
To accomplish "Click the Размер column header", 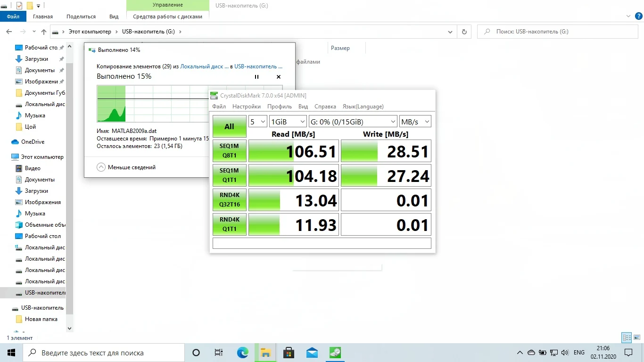I will [340, 48].
